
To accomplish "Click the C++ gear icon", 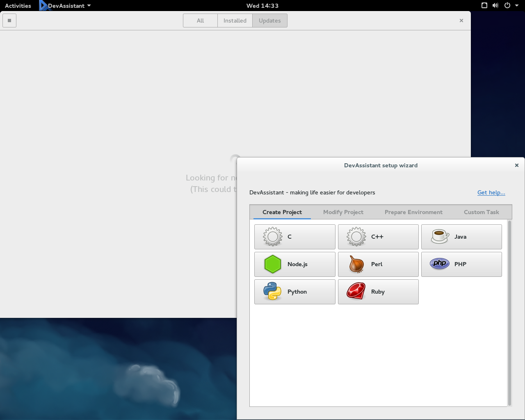I will click(356, 237).
